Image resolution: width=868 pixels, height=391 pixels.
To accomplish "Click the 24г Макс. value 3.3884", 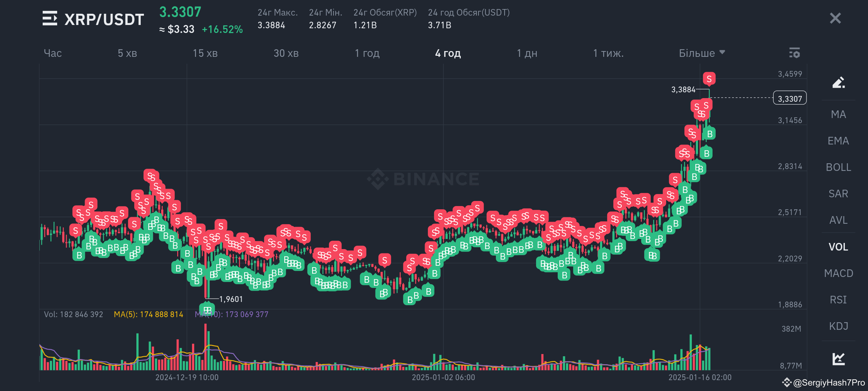I will [271, 25].
